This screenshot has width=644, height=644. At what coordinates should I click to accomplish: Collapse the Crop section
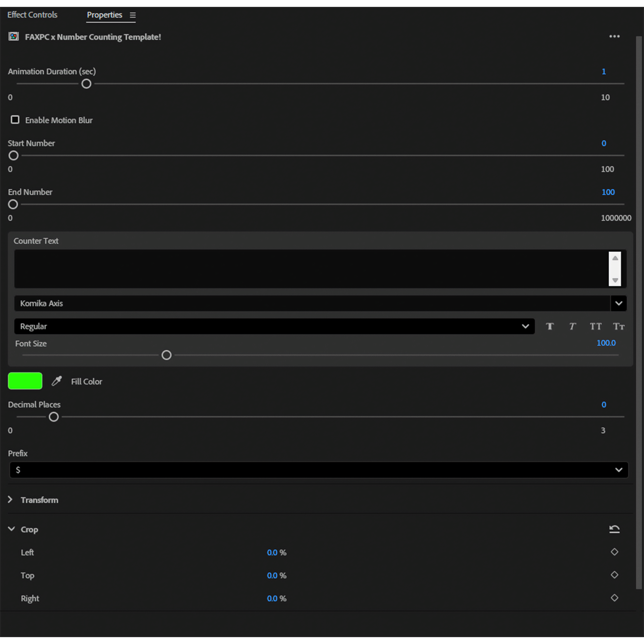(x=11, y=529)
